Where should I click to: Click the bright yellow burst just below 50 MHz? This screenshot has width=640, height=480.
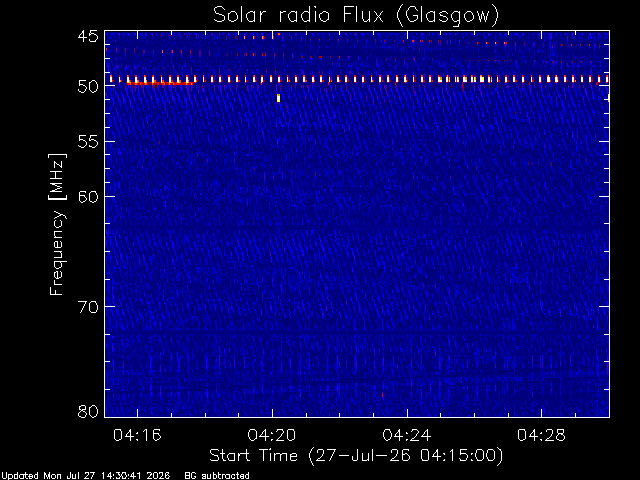[278, 98]
